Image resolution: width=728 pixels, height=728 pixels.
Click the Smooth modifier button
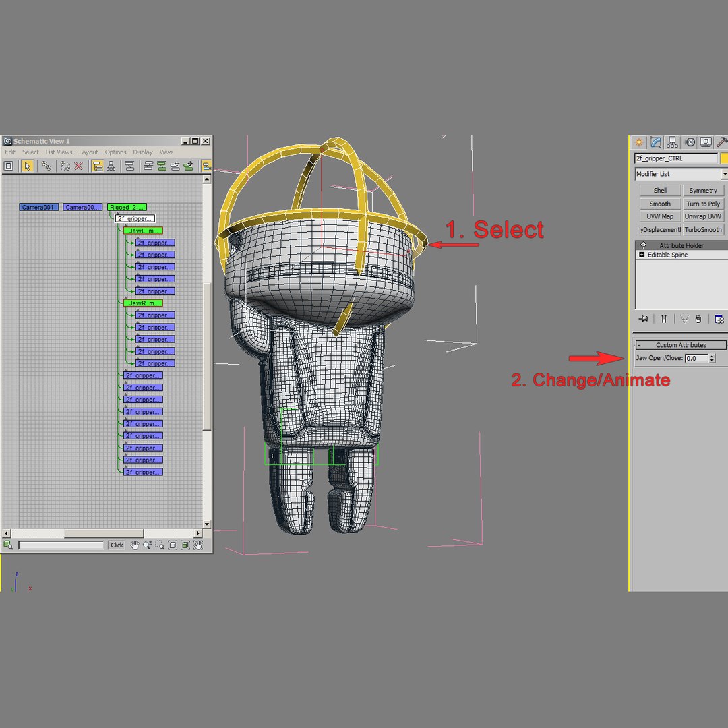point(660,204)
